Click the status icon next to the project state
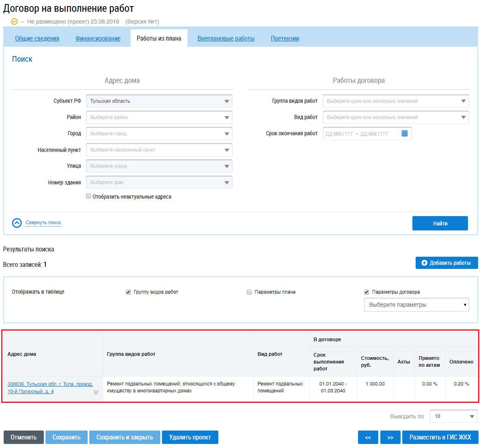 pyautogui.click(x=15, y=22)
